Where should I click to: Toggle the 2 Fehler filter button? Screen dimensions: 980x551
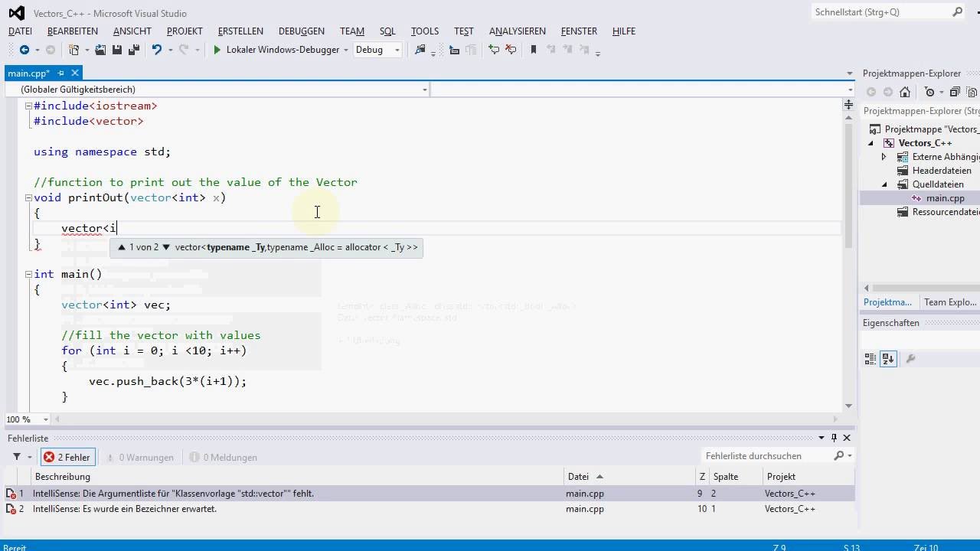point(67,457)
